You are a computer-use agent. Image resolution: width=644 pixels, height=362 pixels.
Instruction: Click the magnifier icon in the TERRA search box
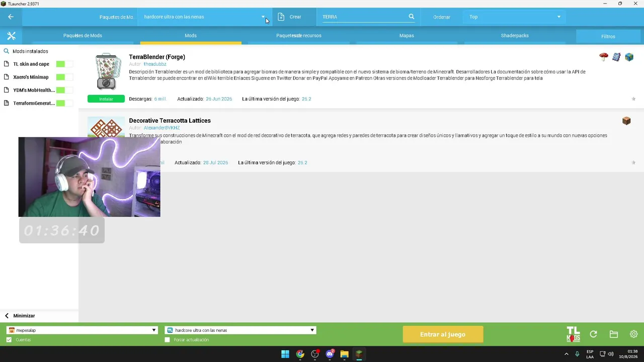point(412,17)
